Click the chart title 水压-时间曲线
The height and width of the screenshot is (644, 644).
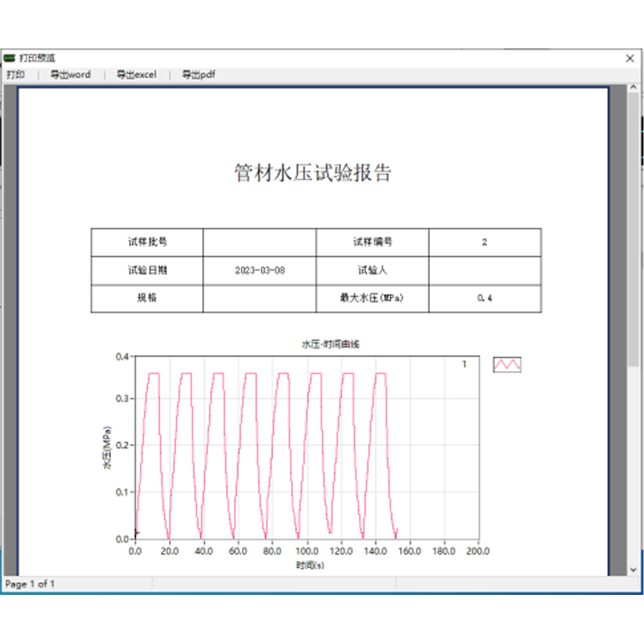(x=331, y=345)
